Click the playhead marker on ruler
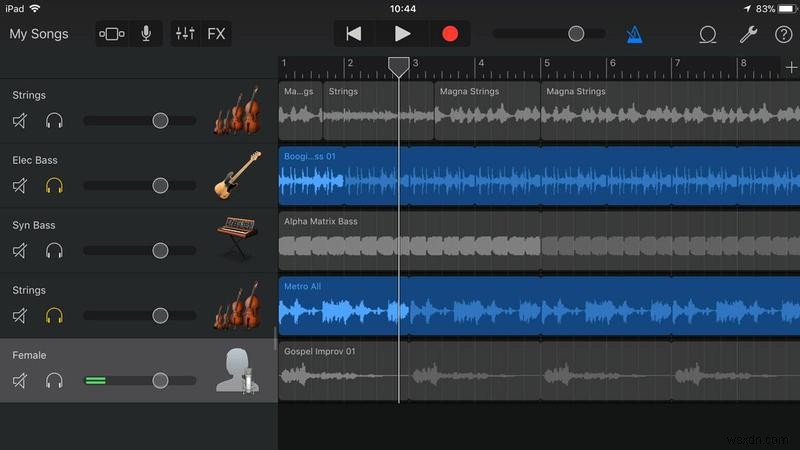The height and width of the screenshot is (450, 800). 398,67
